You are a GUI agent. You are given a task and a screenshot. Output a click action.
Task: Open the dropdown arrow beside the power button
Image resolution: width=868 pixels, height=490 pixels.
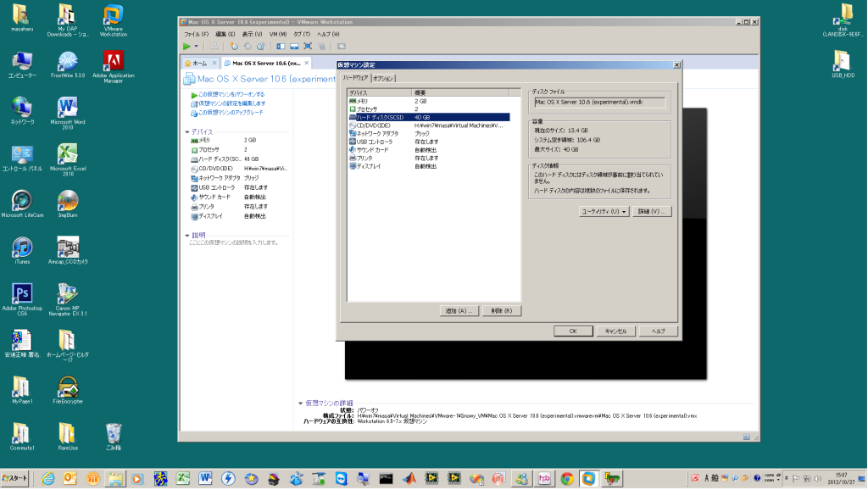point(196,46)
